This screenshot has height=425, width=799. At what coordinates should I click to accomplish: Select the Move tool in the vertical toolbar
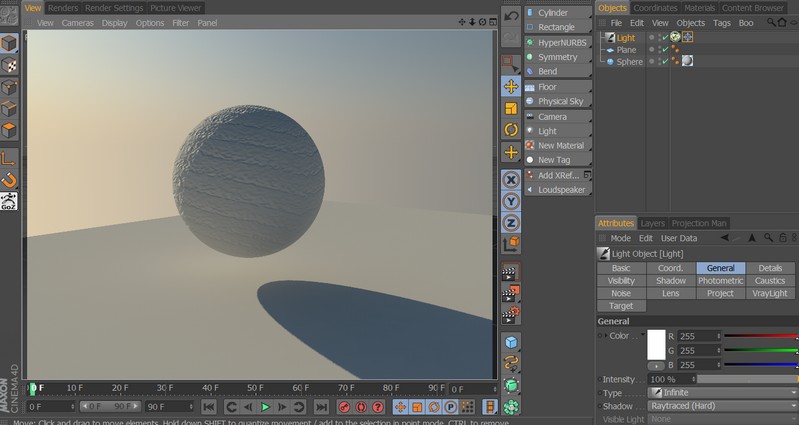[x=511, y=87]
